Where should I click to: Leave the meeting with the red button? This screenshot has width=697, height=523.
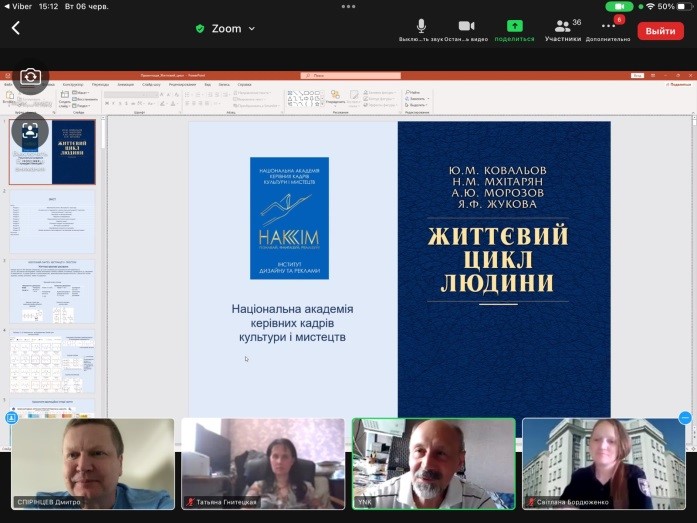(660, 31)
